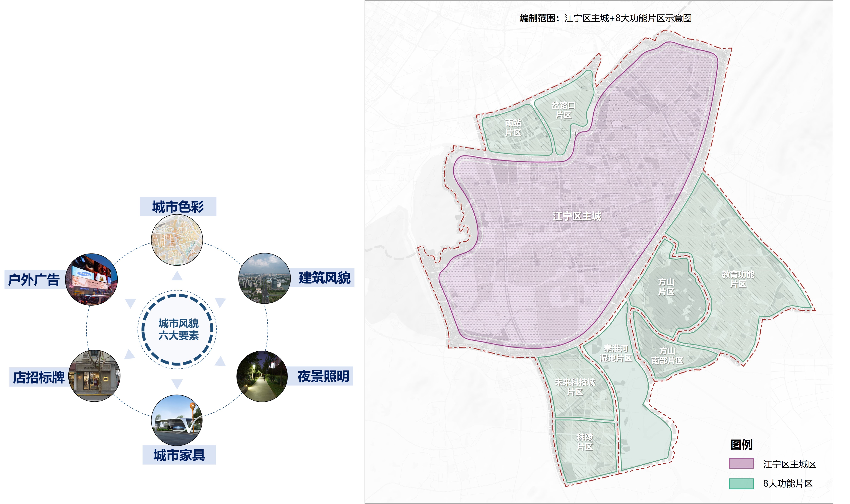Click the 户外广告 billboard photo circle
This screenshot has height=504, width=850.
click(91, 279)
